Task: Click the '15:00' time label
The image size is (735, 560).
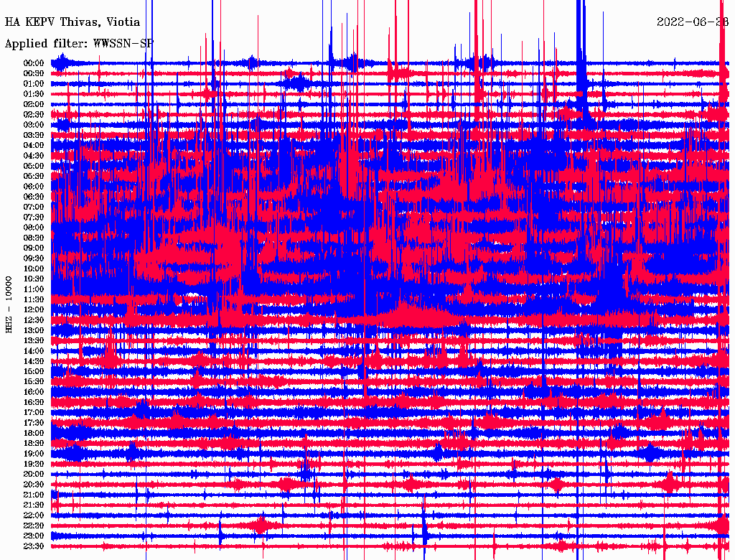Action: (x=34, y=371)
